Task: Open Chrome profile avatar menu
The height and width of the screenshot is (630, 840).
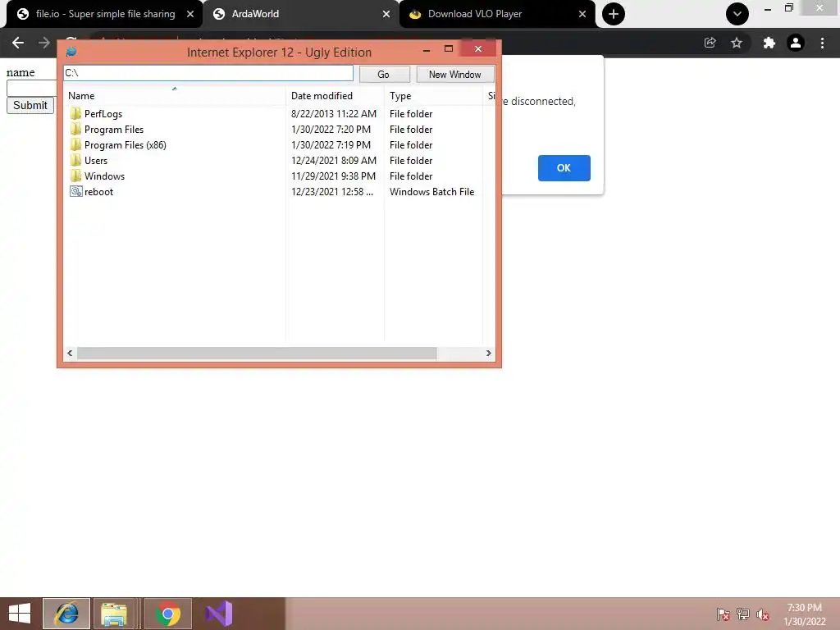Action: pyautogui.click(x=796, y=43)
